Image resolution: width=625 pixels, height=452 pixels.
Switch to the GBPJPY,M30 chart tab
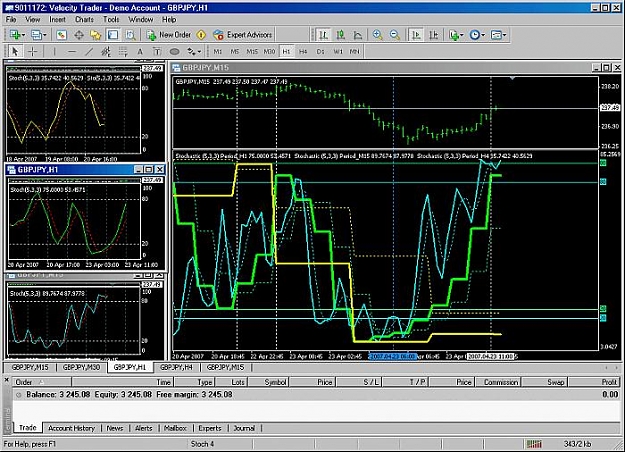(x=81, y=367)
